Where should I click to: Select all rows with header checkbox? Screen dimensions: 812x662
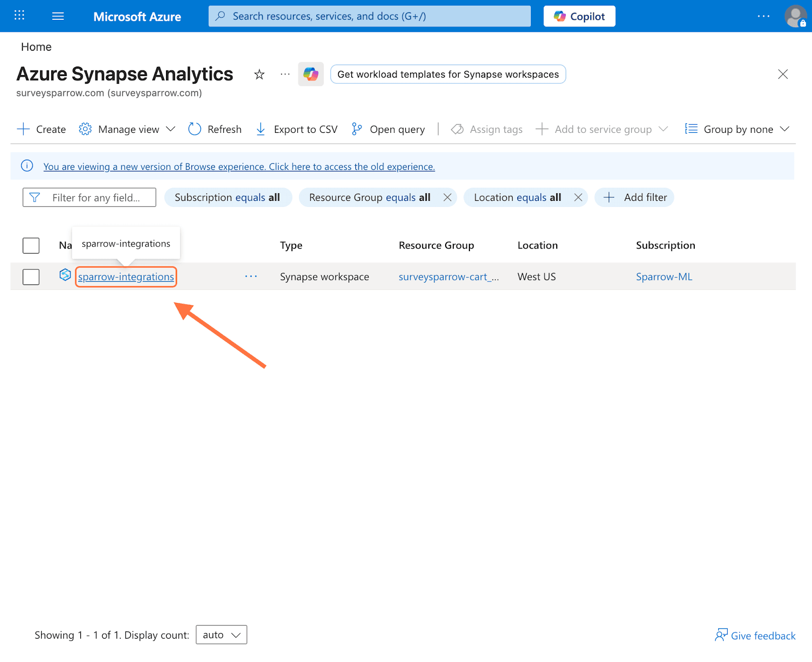coord(31,246)
